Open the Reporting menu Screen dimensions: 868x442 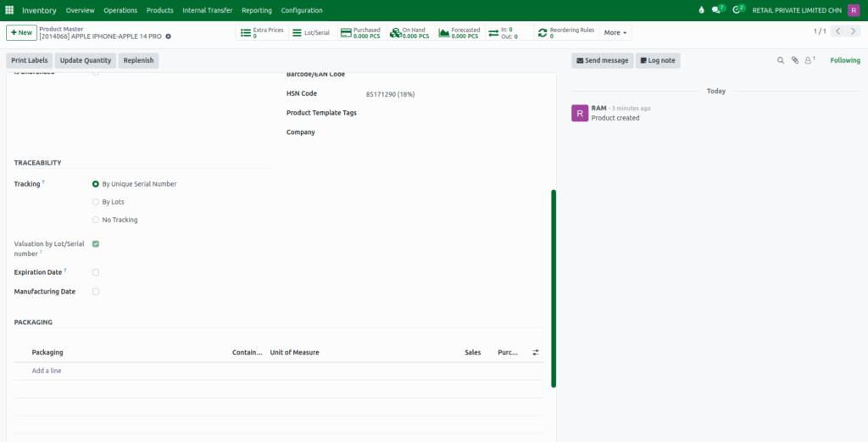tap(257, 10)
